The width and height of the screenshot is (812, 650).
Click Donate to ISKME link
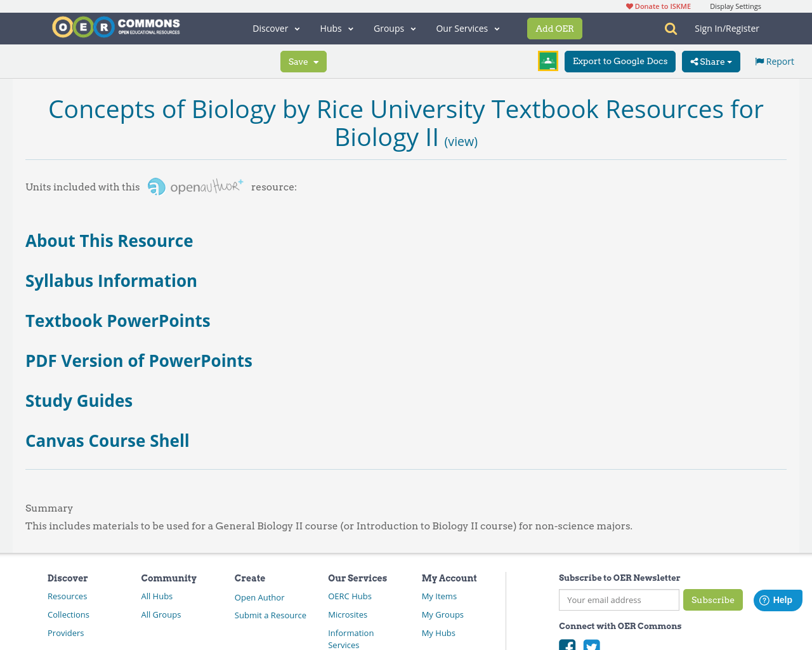658,6
